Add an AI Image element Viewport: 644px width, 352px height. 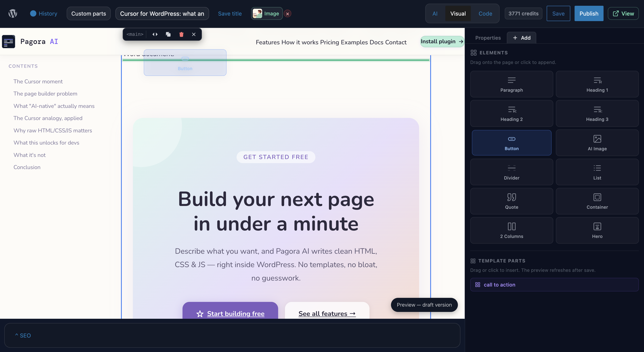[x=597, y=143]
